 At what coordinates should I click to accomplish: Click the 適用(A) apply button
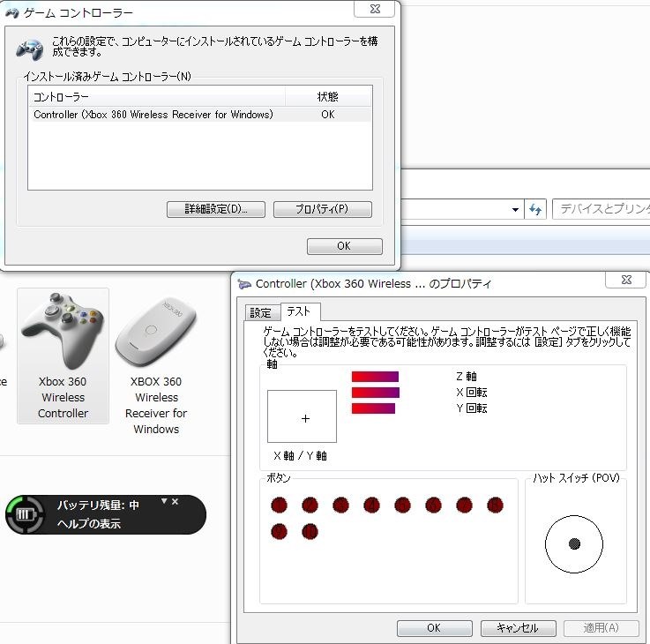[601, 628]
